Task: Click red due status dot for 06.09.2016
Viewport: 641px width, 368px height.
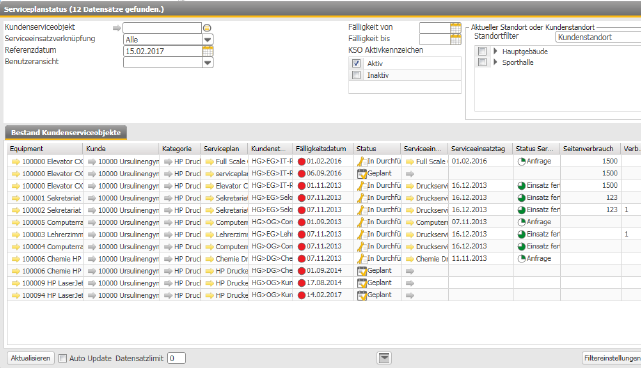Action: [302, 174]
